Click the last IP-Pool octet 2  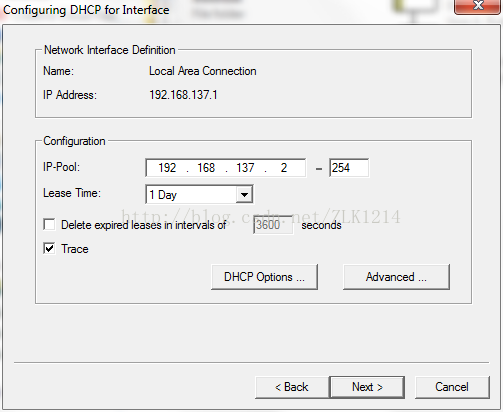(x=284, y=168)
